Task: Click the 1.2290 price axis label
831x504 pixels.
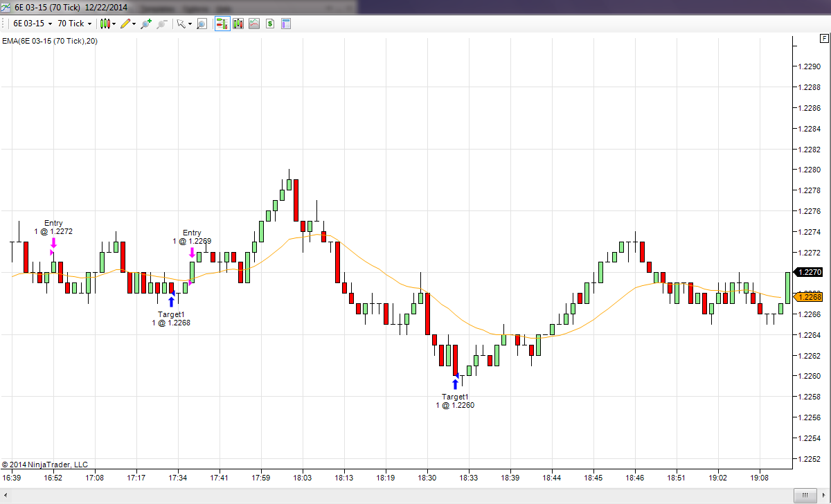Action: (810, 66)
